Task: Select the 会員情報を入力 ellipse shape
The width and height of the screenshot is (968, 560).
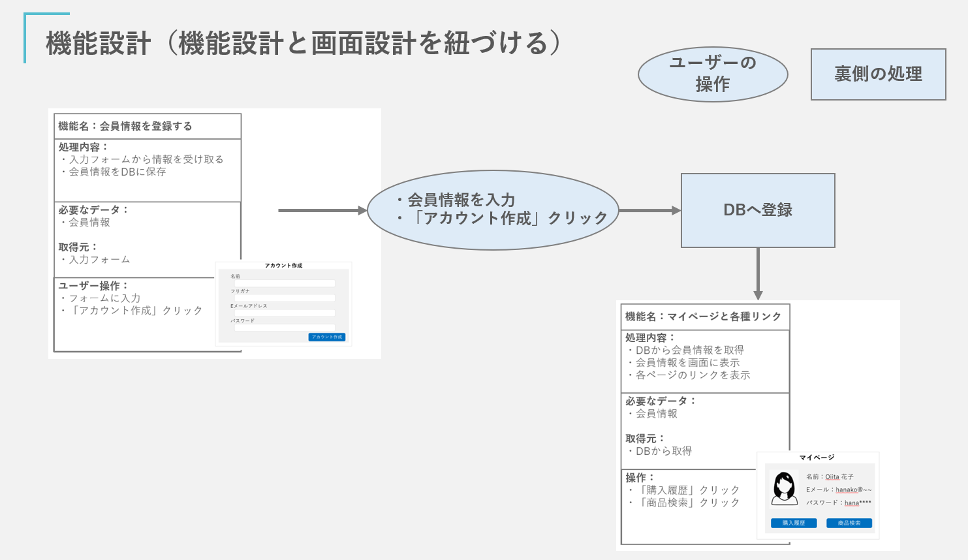Action: [x=493, y=210]
